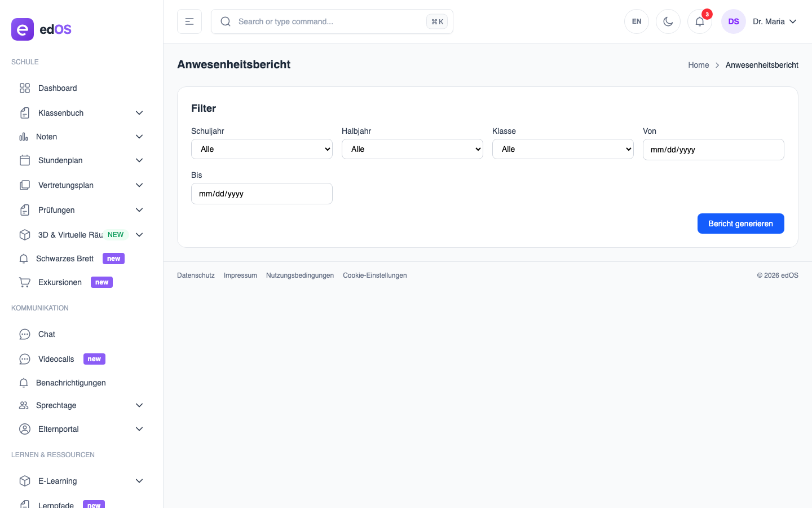812x508 pixels.
Task: Open the notifications bell with badge 3
Action: [700, 21]
